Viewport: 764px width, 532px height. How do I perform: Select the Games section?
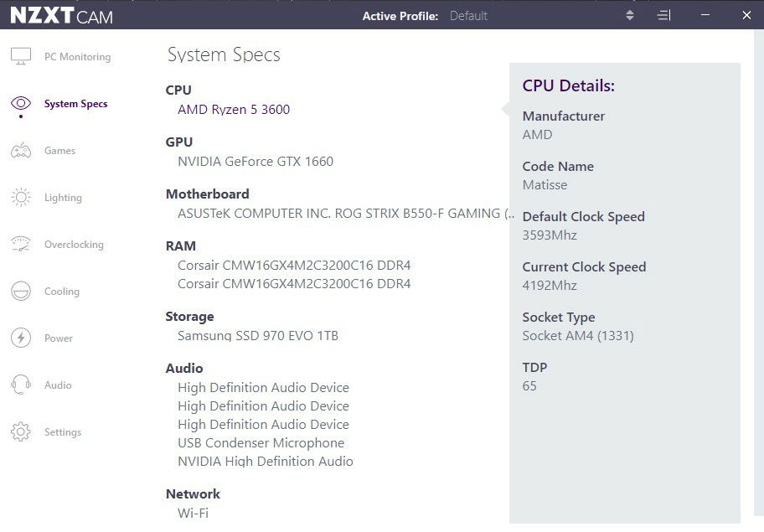tap(59, 151)
